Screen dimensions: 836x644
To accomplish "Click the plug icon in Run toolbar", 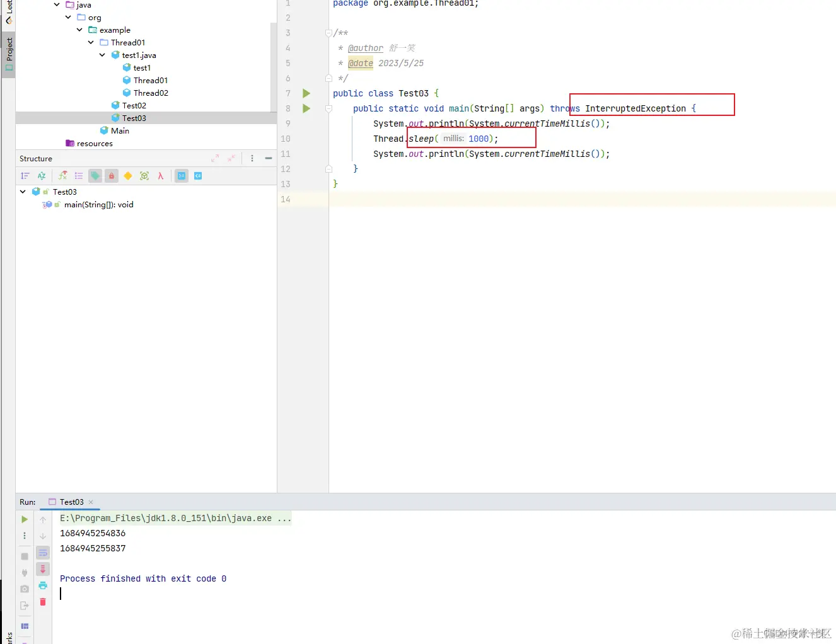I will [x=25, y=573].
